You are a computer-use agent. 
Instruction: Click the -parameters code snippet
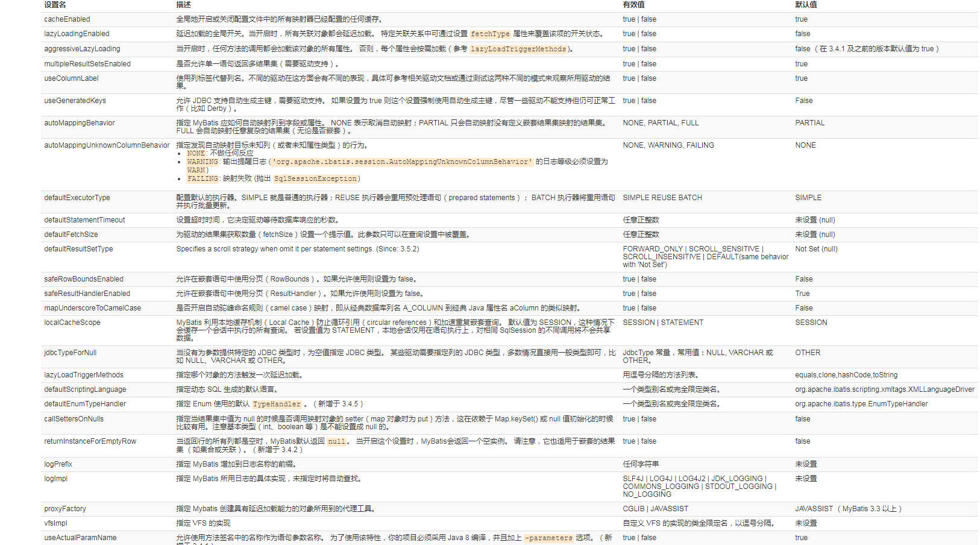click(x=548, y=538)
